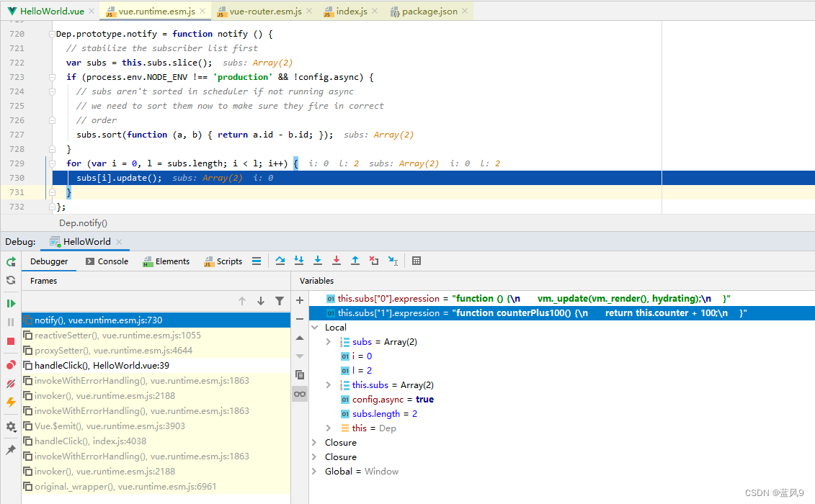
Task: Resume program execution
Action: point(11,302)
